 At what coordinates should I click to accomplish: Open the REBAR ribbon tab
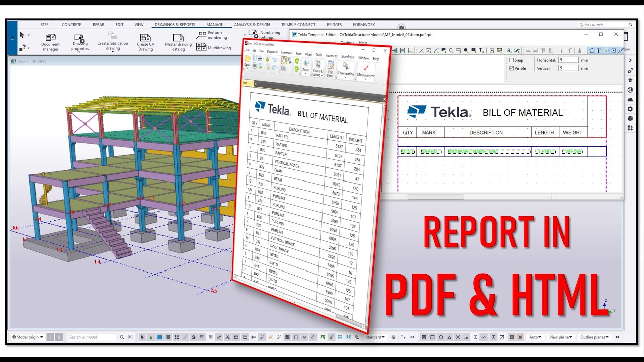(99, 25)
